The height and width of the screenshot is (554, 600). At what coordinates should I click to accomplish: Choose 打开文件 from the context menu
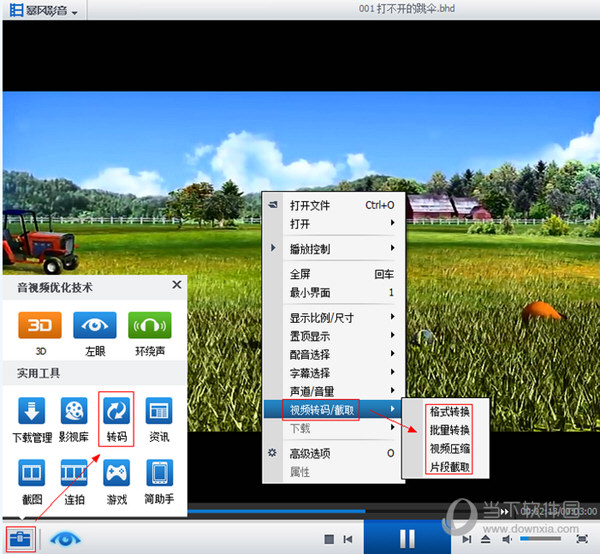[x=332, y=205]
